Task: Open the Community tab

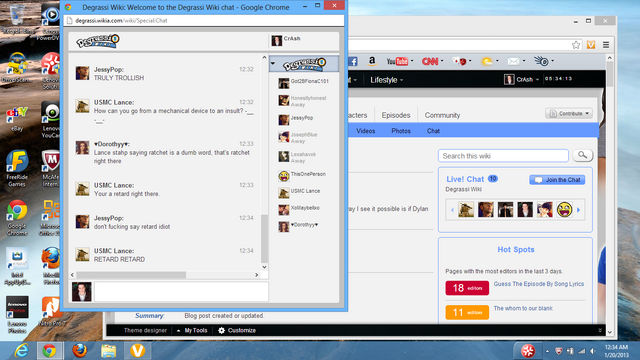Action: [442, 115]
